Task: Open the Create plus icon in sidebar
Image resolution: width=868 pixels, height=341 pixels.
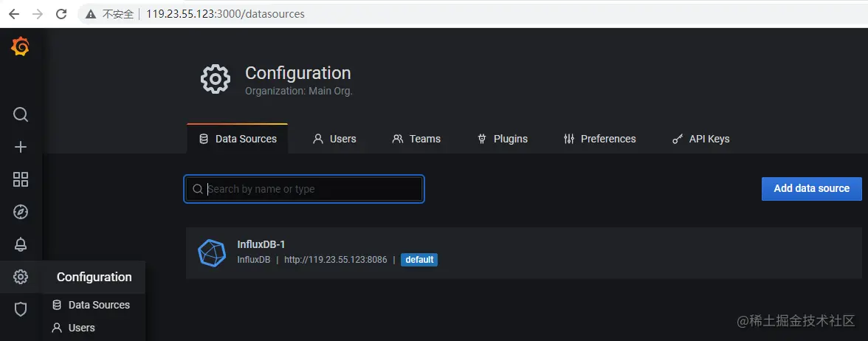Action: [21, 147]
